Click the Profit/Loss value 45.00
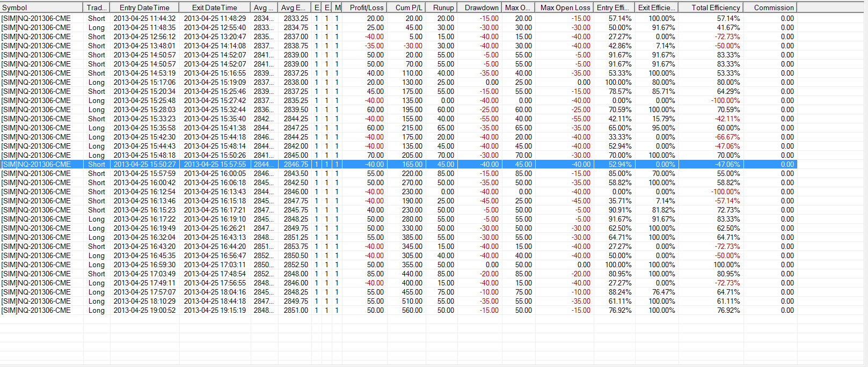Viewport: 868px width, 367px height. [x=375, y=91]
